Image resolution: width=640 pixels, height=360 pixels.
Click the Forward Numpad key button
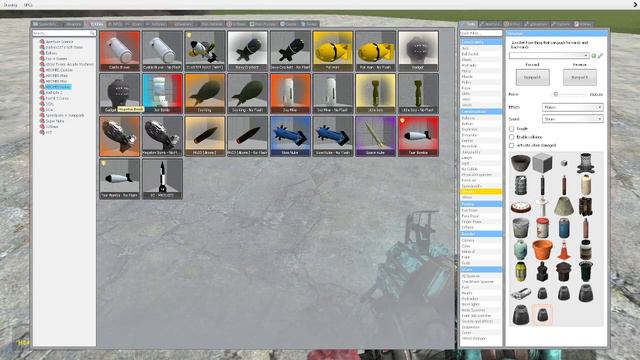tap(532, 77)
